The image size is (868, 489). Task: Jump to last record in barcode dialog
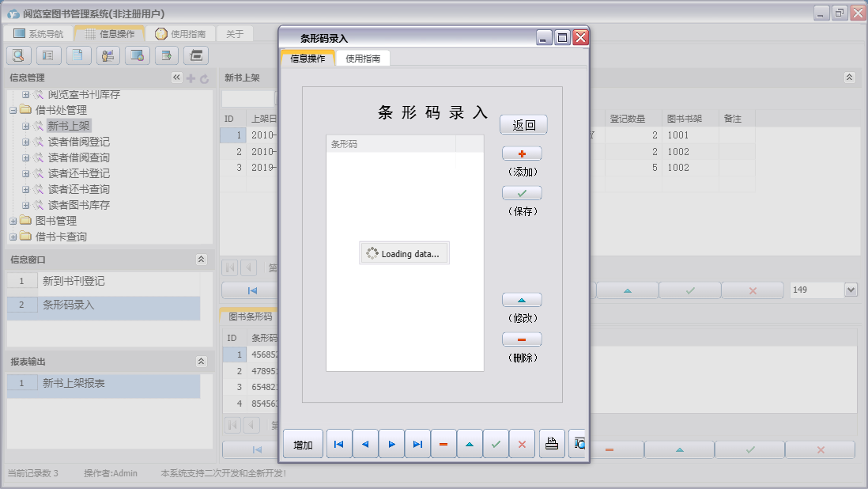[417, 445]
